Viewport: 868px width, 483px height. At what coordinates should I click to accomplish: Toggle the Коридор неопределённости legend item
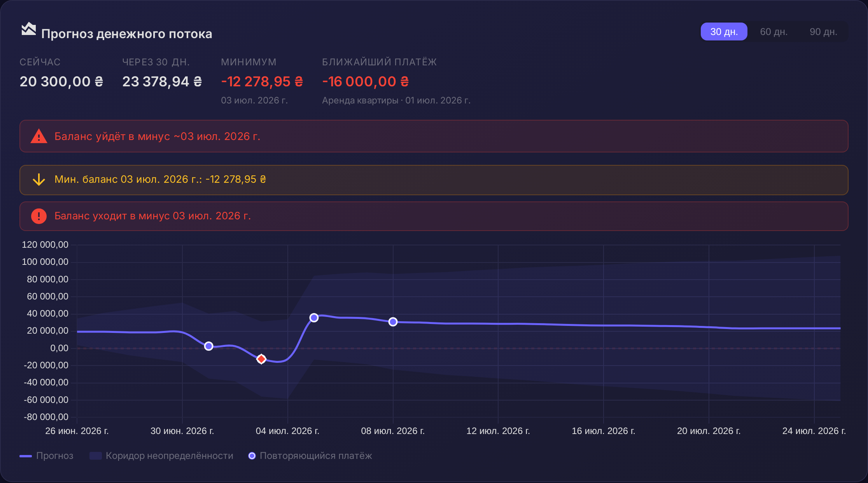[161, 456]
